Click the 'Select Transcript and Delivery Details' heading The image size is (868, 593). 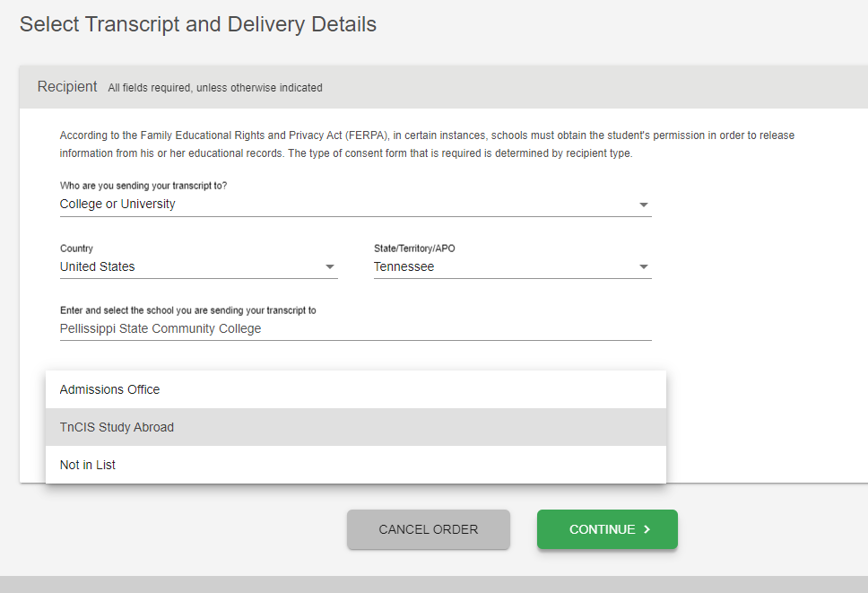click(198, 24)
